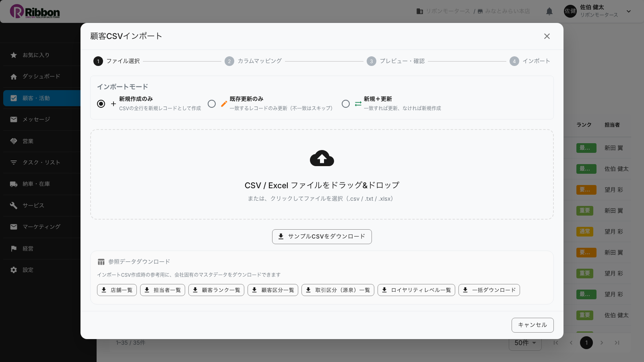Click the 一括ダウンロード button

click(x=489, y=290)
